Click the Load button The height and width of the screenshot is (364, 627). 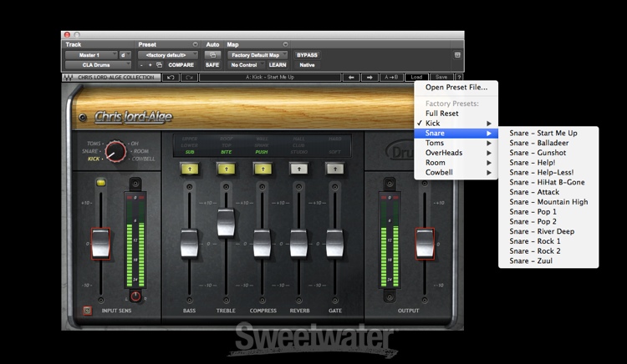tap(416, 78)
